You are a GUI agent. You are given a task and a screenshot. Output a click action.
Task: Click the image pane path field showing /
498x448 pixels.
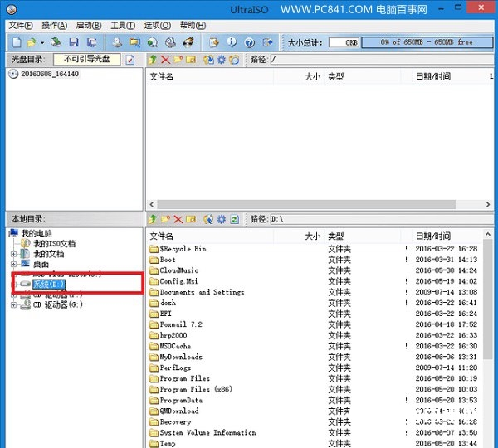pos(382,60)
